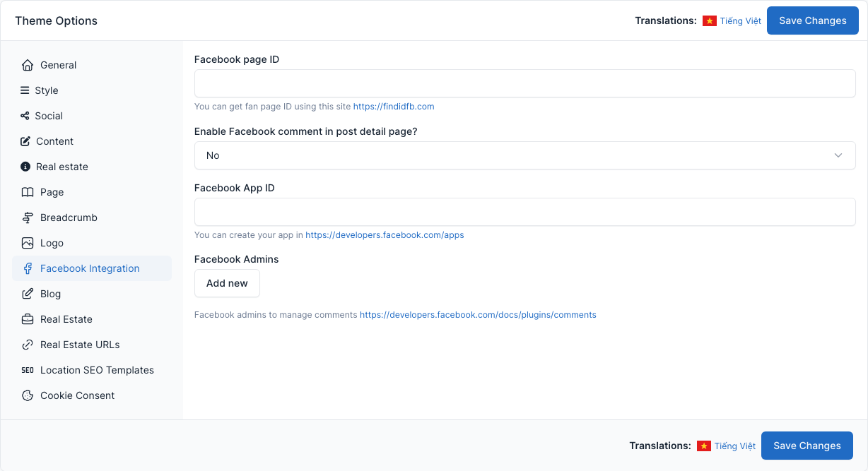Switch to Tiếng Việt in bottom bar
Image resolution: width=868 pixels, height=471 pixels.
tap(735, 446)
